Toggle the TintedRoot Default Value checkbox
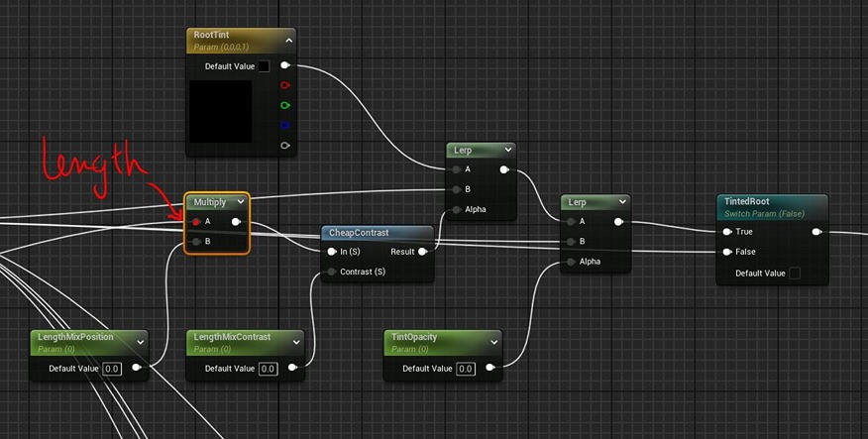Screen dimensions: 868x439 [x=795, y=273]
